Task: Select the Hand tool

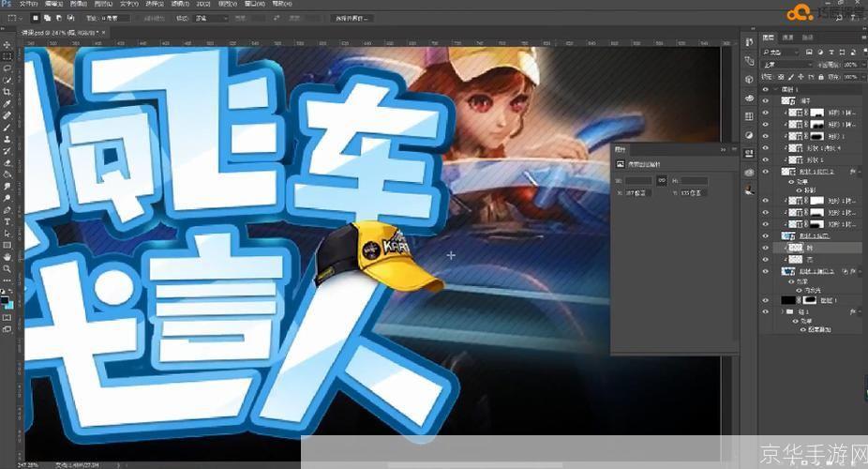Action: (7, 257)
